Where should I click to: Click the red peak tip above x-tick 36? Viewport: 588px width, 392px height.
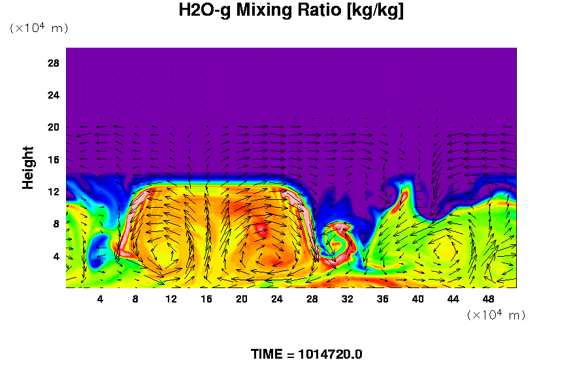point(404,195)
